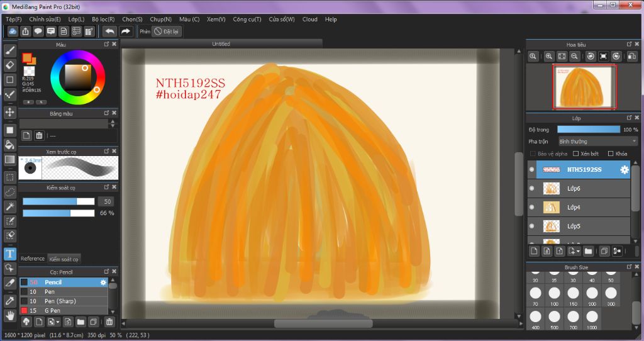The width and height of the screenshot is (644, 341).
Task: Open NTH5192SS layer settings gear
Action: pos(625,170)
